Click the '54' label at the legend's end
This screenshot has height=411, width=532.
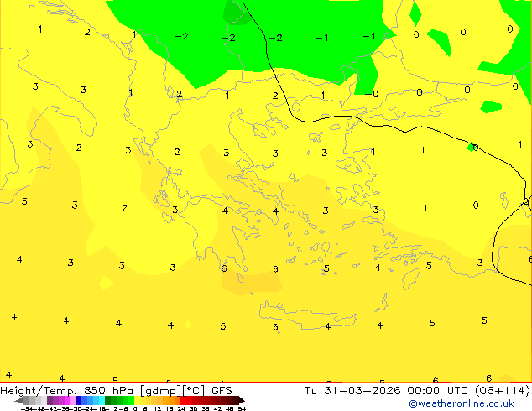coord(242,408)
